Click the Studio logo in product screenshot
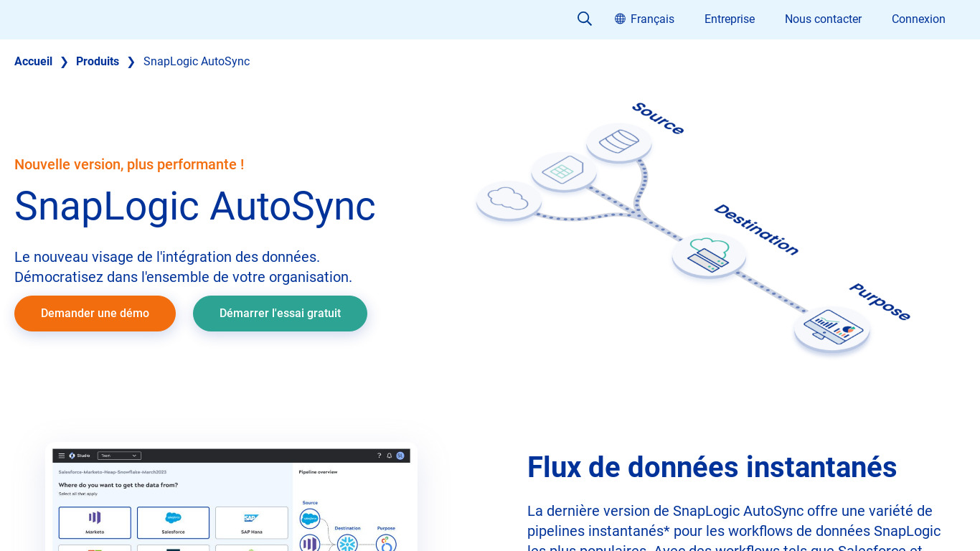Viewport: 980px width, 551px height. point(72,456)
